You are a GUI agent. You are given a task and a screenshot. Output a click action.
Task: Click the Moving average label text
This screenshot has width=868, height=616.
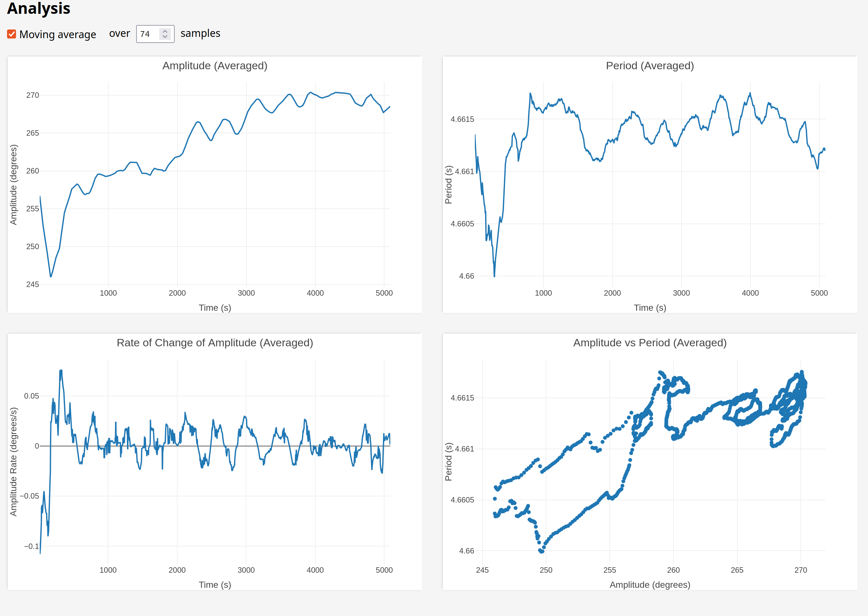pyautogui.click(x=58, y=35)
